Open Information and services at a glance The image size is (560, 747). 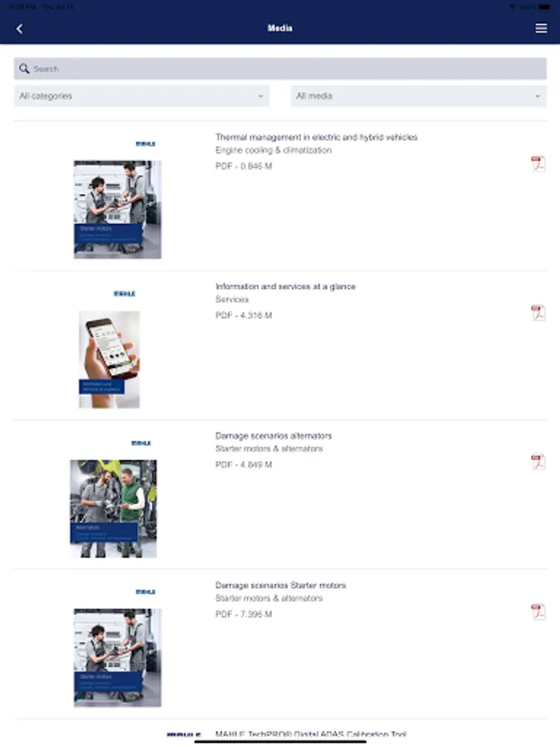pos(285,286)
